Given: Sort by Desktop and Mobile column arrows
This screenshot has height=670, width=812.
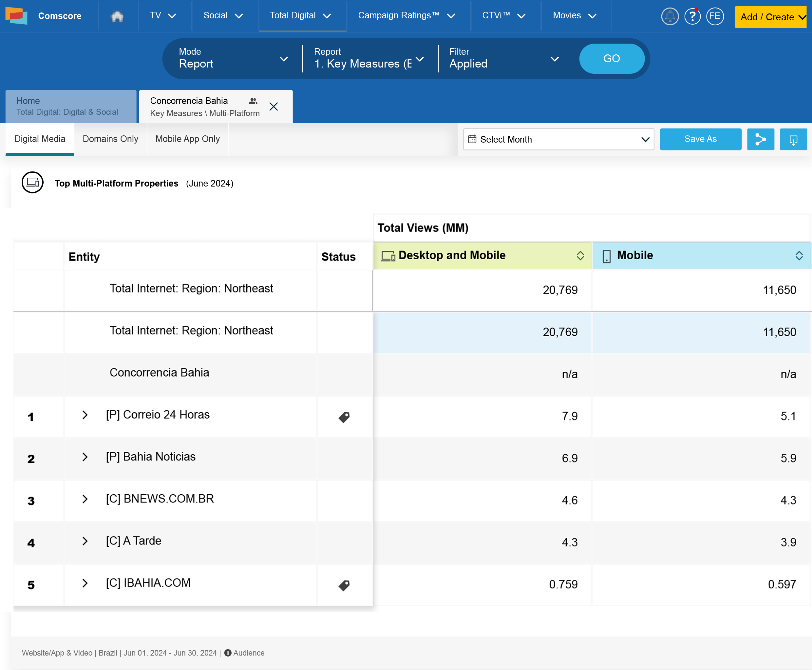Looking at the screenshot, I should coord(580,255).
